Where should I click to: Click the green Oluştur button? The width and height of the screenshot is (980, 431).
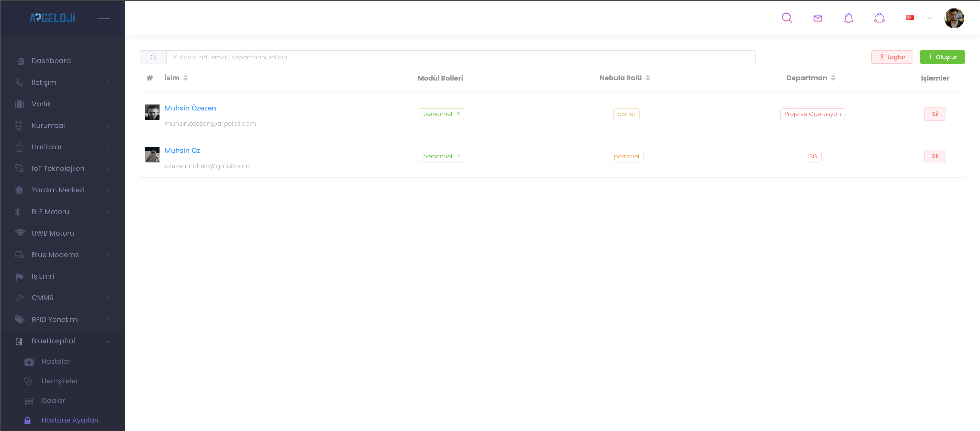click(x=942, y=57)
